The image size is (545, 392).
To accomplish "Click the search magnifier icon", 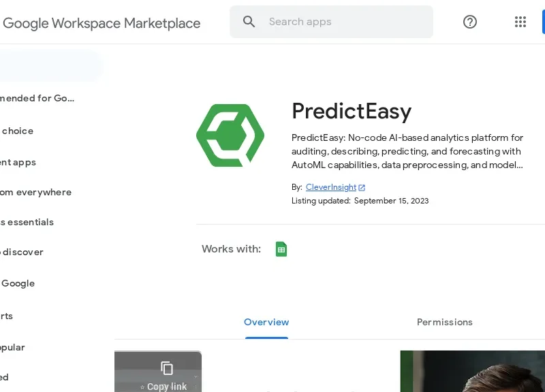I will 249,22.
